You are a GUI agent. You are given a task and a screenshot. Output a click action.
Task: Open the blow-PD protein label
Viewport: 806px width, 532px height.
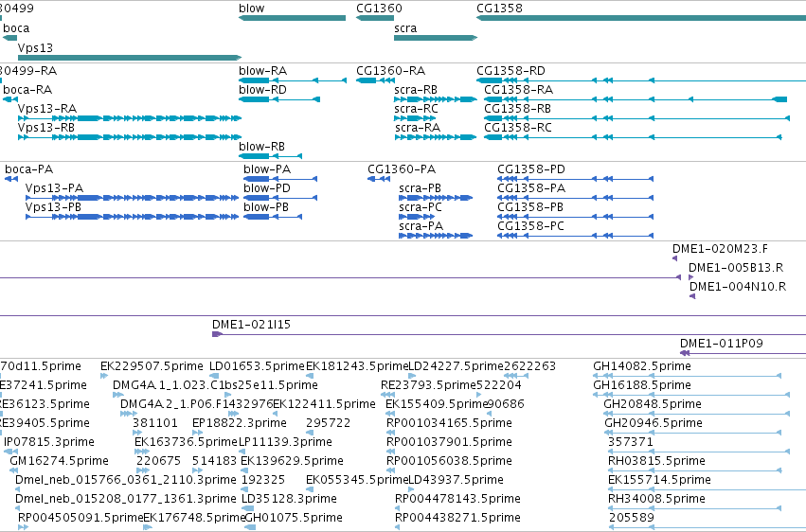point(267,188)
